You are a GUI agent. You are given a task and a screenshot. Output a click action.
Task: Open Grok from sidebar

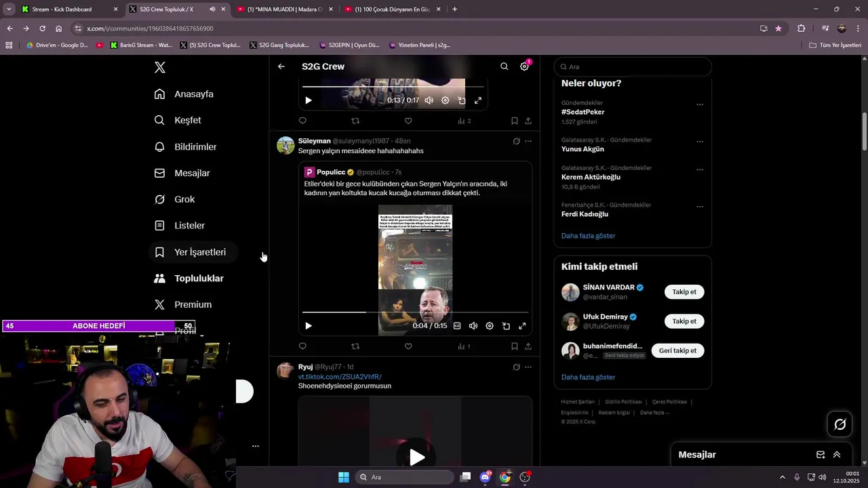[174, 199]
